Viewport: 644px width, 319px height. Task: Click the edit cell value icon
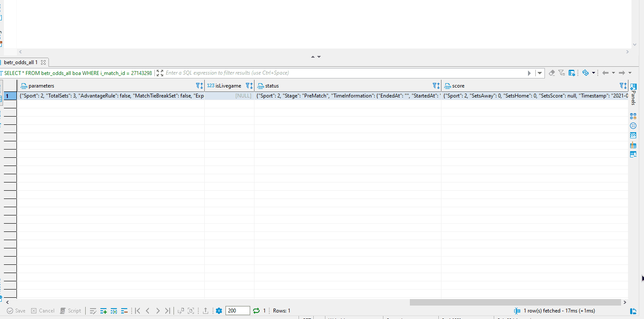[x=93, y=311]
